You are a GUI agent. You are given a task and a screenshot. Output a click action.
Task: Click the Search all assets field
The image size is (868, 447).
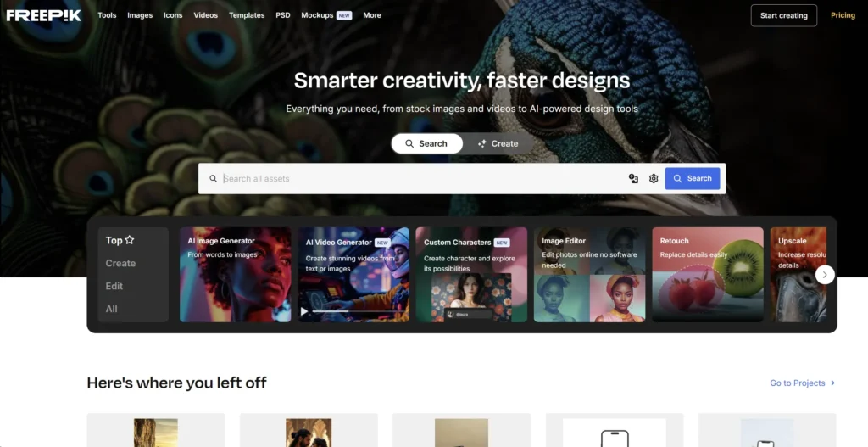pos(420,178)
